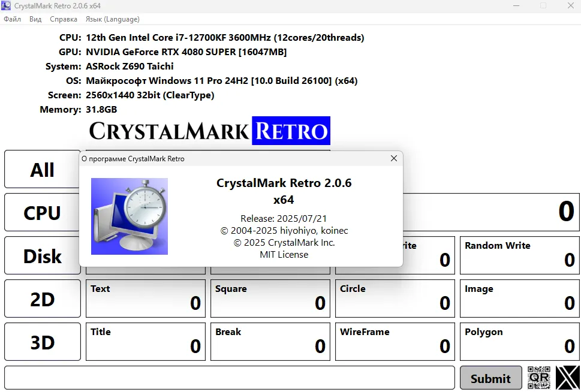Start the CPU benchmark button
Screen dimensions: 581x392
click(x=43, y=213)
